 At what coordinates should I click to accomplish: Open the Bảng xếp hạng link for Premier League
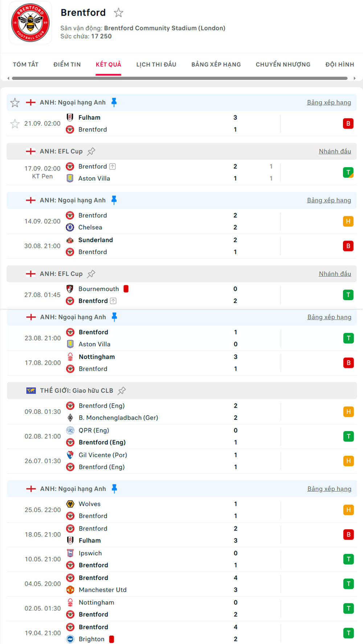click(x=329, y=102)
